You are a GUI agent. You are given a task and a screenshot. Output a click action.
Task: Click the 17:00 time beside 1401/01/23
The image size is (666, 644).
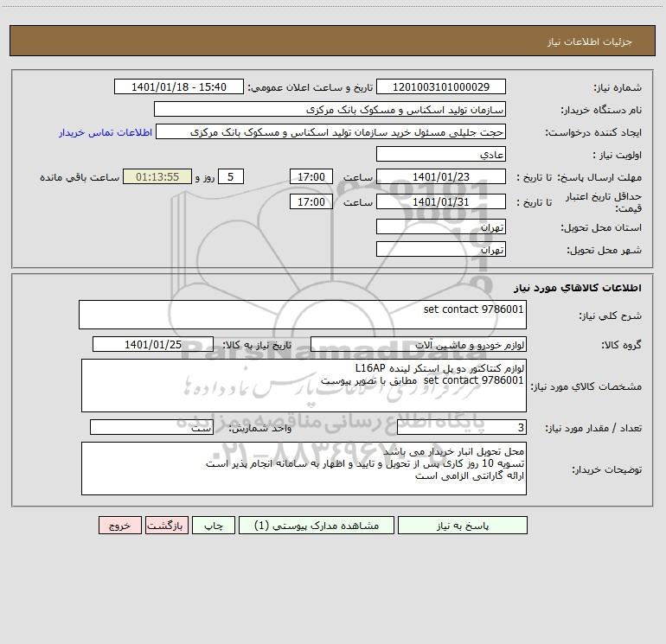click(x=311, y=176)
